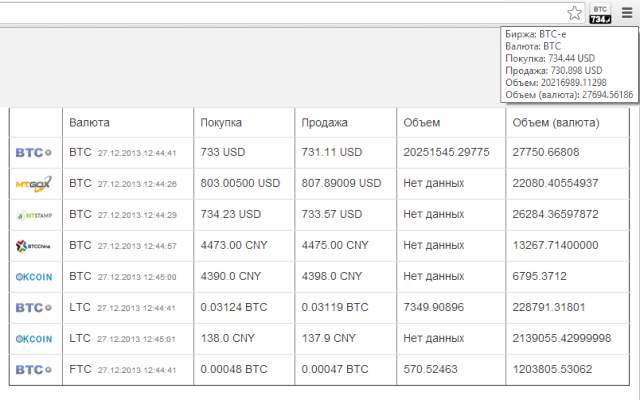Select the 0.00047 BTC sell price
Viewport: 640px width, 400px height.
tap(335, 369)
